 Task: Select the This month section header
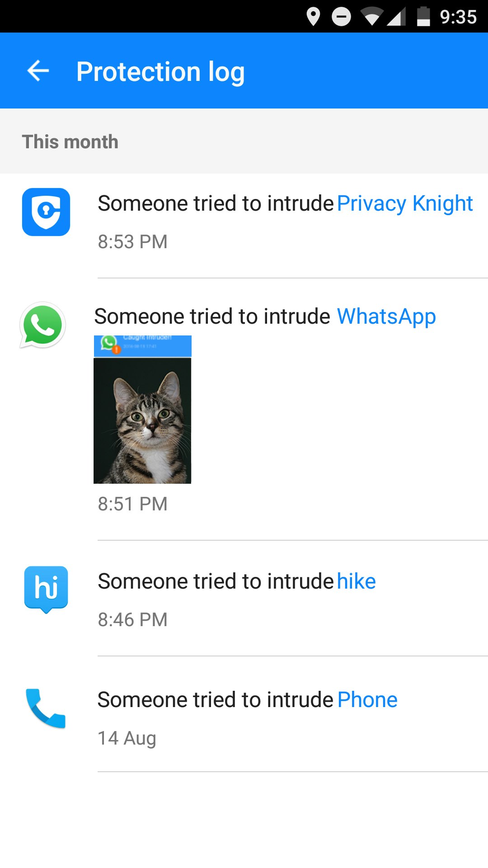click(x=71, y=142)
